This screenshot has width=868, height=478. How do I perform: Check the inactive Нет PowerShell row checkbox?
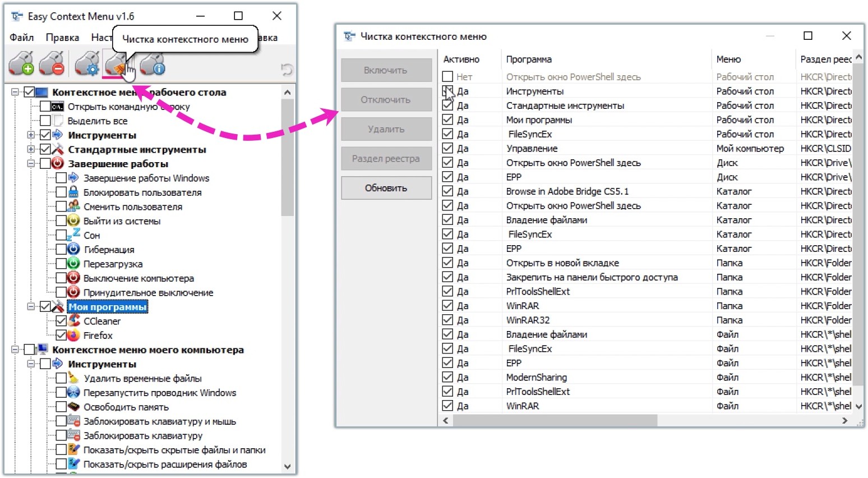447,76
